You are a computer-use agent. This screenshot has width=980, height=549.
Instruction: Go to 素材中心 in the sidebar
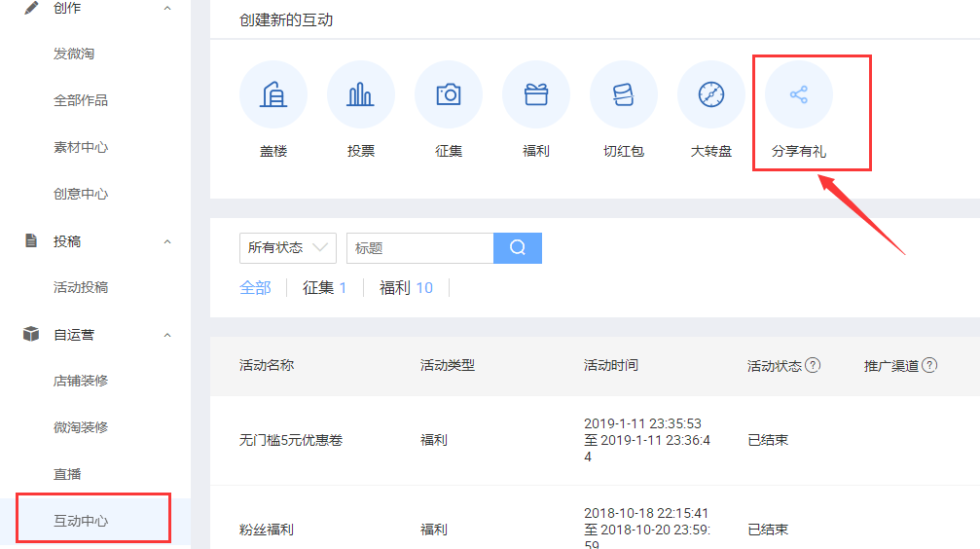pyautogui.click(x=81, y=147)
